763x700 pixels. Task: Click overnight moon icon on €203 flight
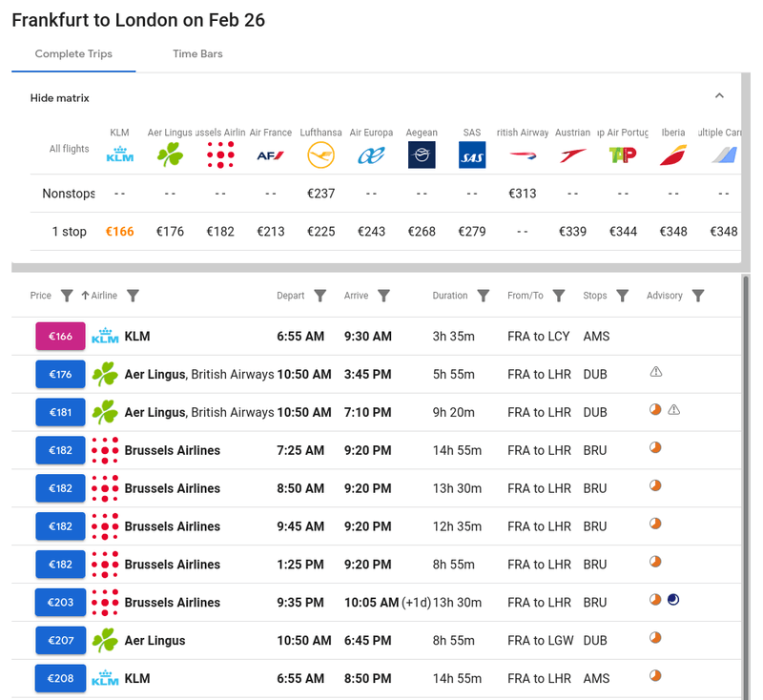pyautogui.click(x=673, y=600)
